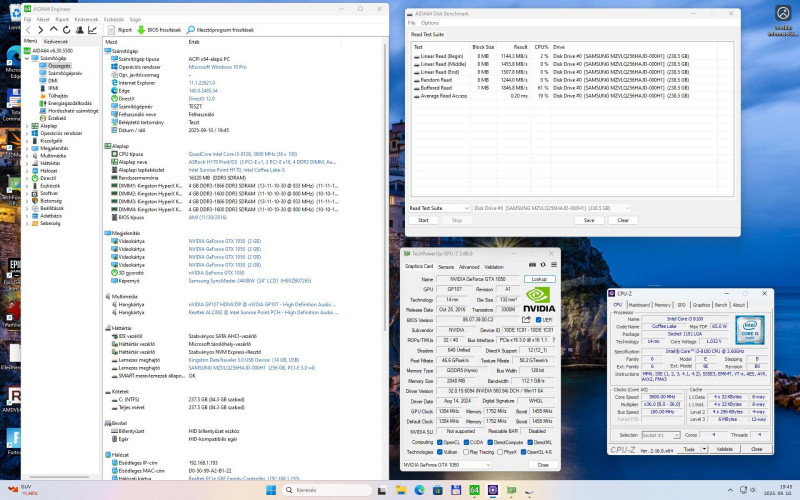Image resolution: width=800 pixels, height=500 pixels.
Task: Click the Save button in Disk Benchmark
Action: [x=589, y=220]
